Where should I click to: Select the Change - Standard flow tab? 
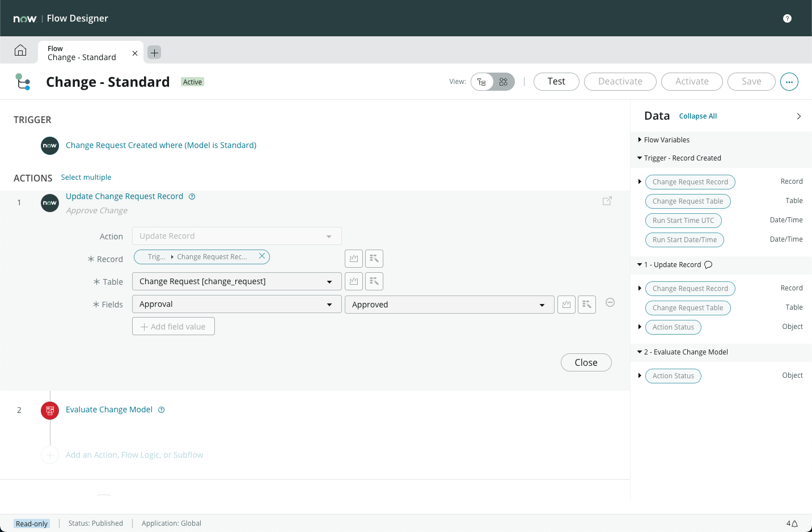[82, 53]
